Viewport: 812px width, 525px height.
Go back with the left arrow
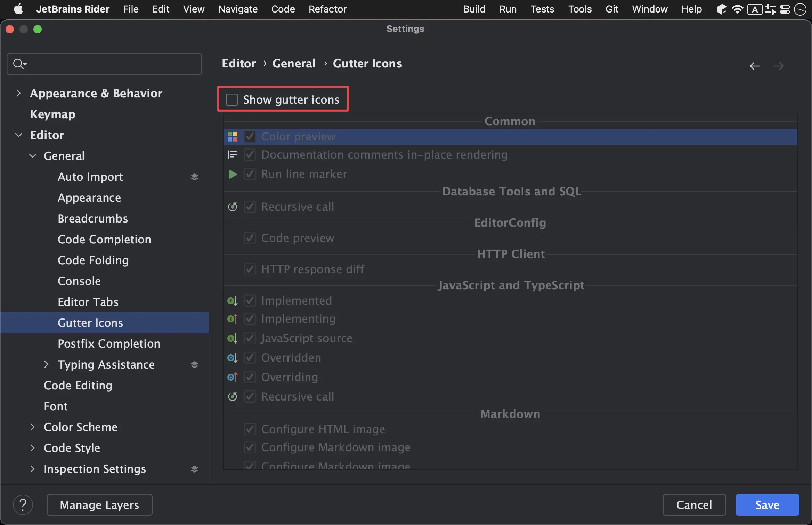click(755, 66)
